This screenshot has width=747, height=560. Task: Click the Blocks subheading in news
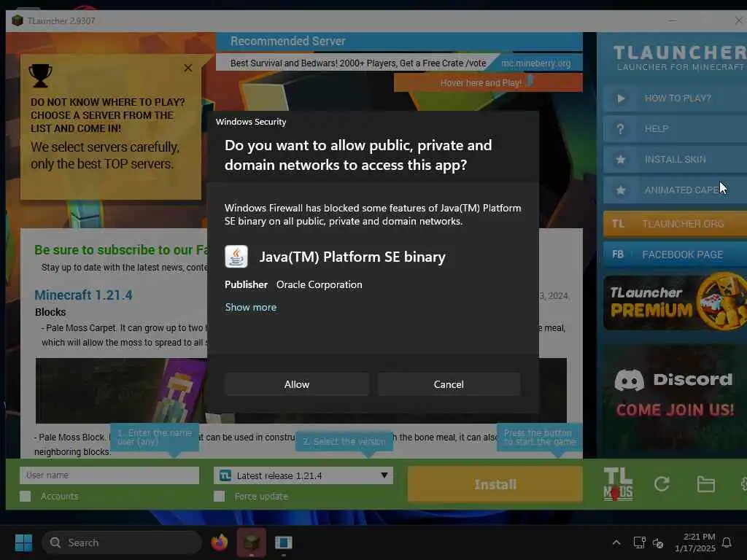(x=50, y=312)
